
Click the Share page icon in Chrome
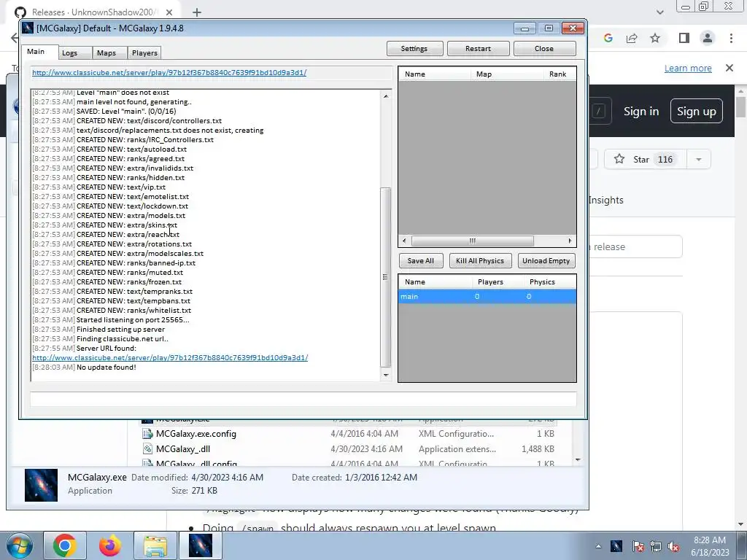(632, 38)
